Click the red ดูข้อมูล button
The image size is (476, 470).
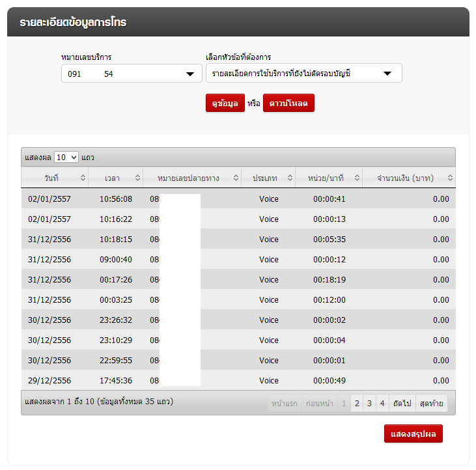[225, 103]
